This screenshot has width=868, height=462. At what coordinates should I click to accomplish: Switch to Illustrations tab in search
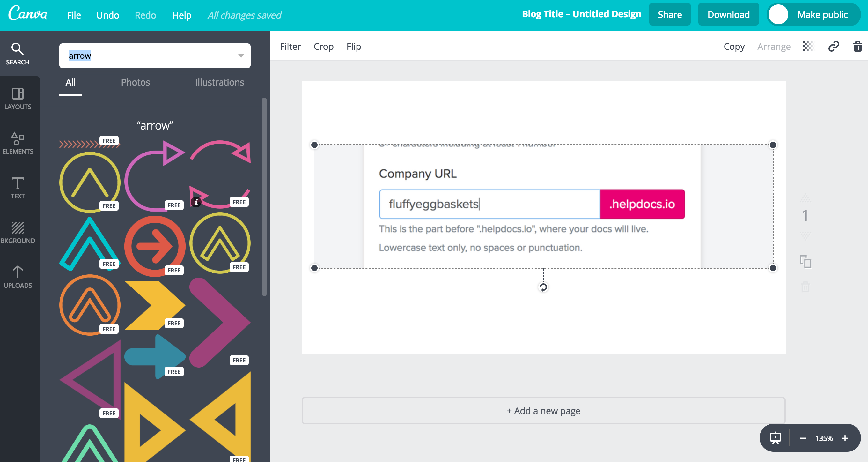pos(219,82)
